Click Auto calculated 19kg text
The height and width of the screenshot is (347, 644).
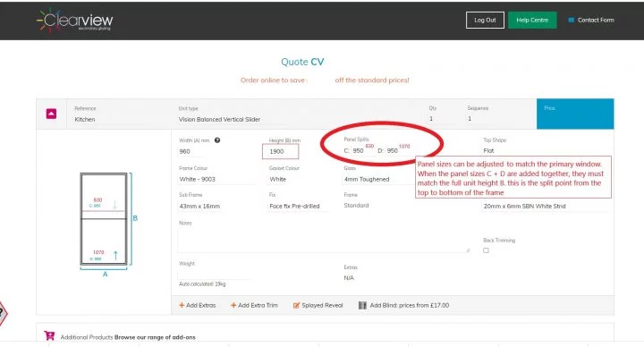click(x=202, y=284)
